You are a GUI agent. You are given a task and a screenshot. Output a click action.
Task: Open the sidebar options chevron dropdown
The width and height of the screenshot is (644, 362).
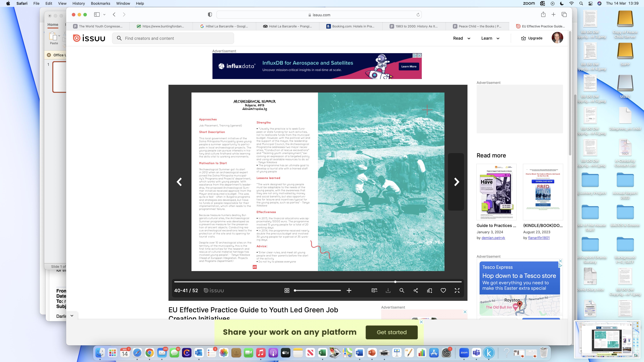point(104,15)
